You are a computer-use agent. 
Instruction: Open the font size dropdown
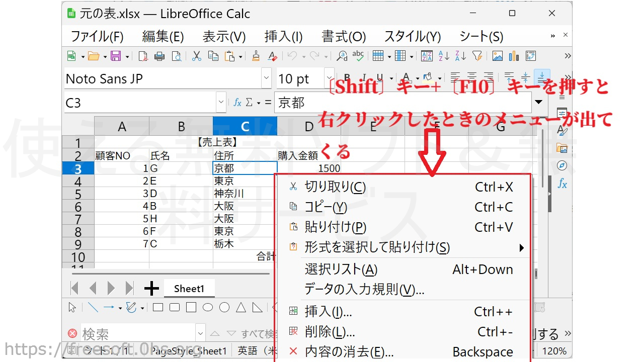(x=329, y=78)
